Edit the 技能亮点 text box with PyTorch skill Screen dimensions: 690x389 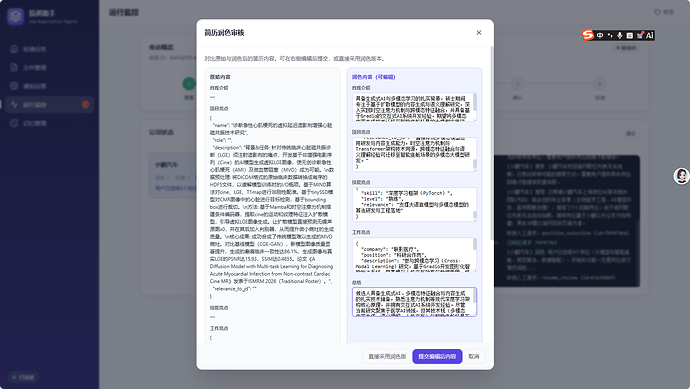point(414,205)
